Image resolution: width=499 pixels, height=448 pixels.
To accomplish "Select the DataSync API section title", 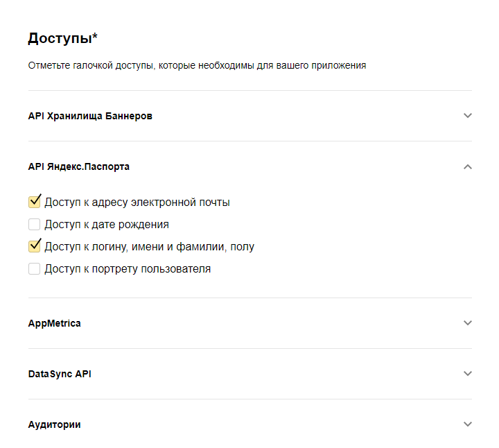I will pos(60,374).
